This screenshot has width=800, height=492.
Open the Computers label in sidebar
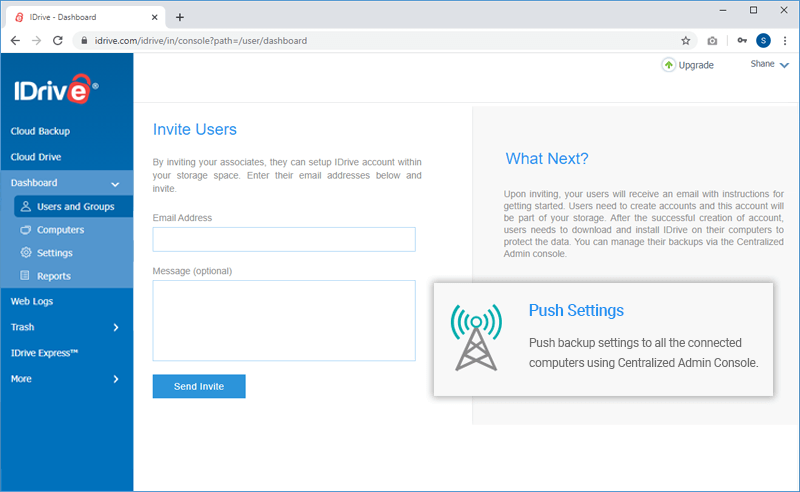click(60, 230)
